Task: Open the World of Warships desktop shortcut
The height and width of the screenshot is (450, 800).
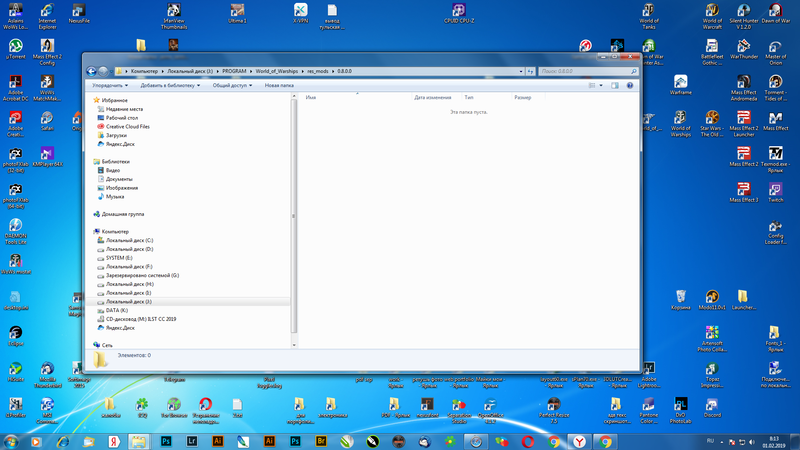Action: [681, 124]
